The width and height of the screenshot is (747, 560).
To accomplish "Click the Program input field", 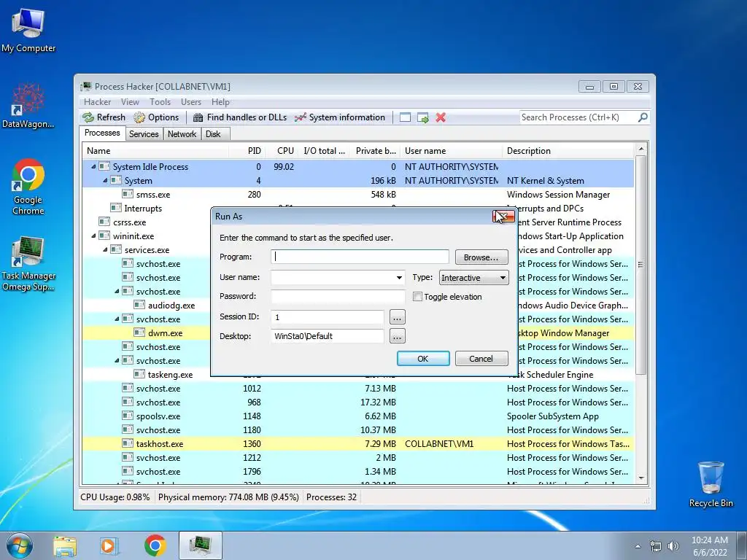I will (360, 257).
